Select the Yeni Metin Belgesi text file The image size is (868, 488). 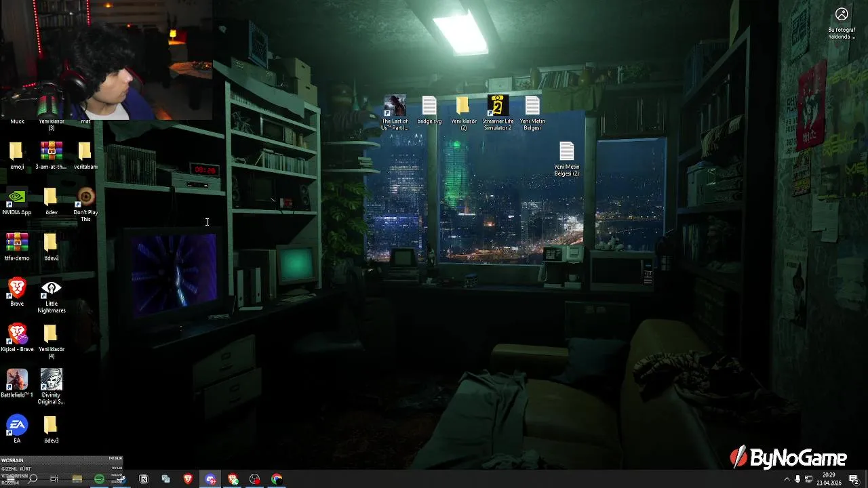coord(532,113)
